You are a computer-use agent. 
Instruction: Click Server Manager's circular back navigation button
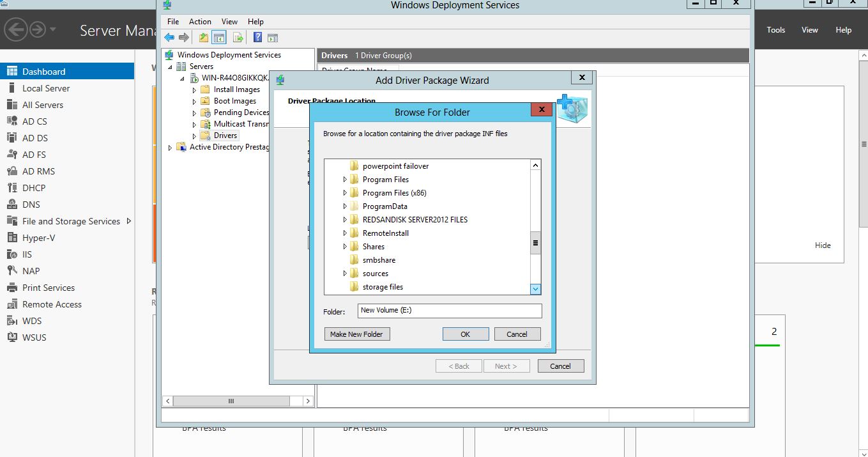click(x=15, y=29)
